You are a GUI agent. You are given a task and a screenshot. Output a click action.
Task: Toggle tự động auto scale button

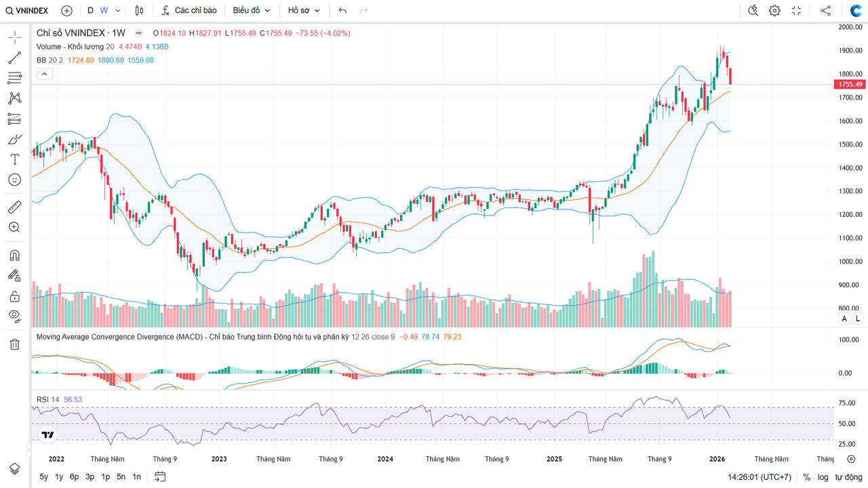[x=848, y=477]
